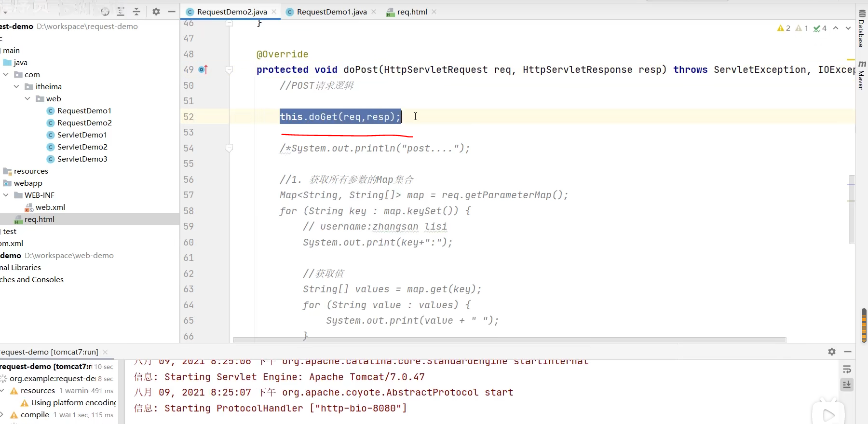Click editor vertical scrollbar thumb

(852, 209)
